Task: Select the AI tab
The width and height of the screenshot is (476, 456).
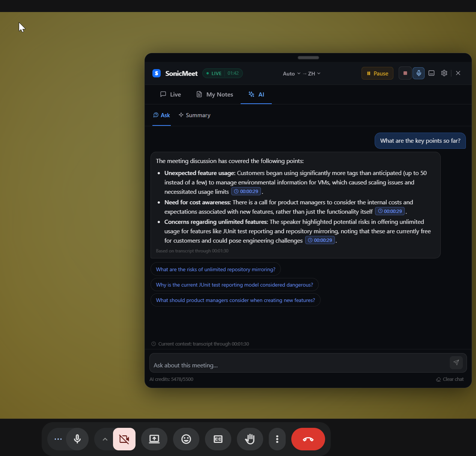Action: point(256,94)
